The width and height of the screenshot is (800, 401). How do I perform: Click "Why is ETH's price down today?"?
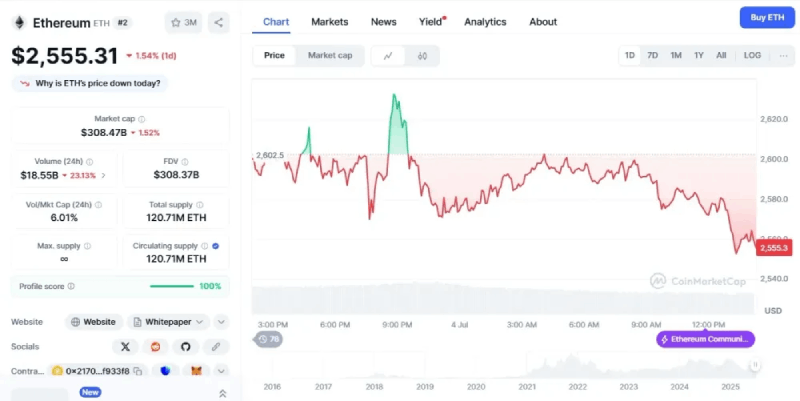pyautogui.click(x=90, y=84)
